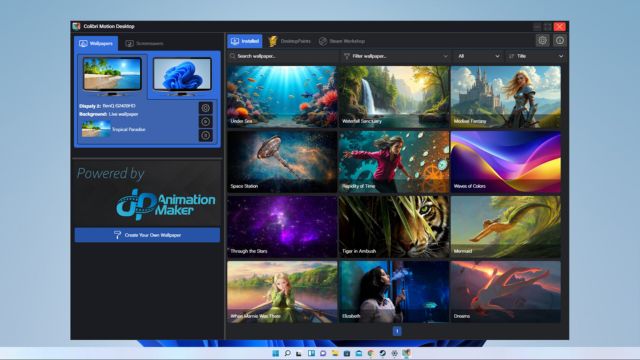Open Steam from the taskbar
Screen dimensions: 640x360
tap(382, 353)
